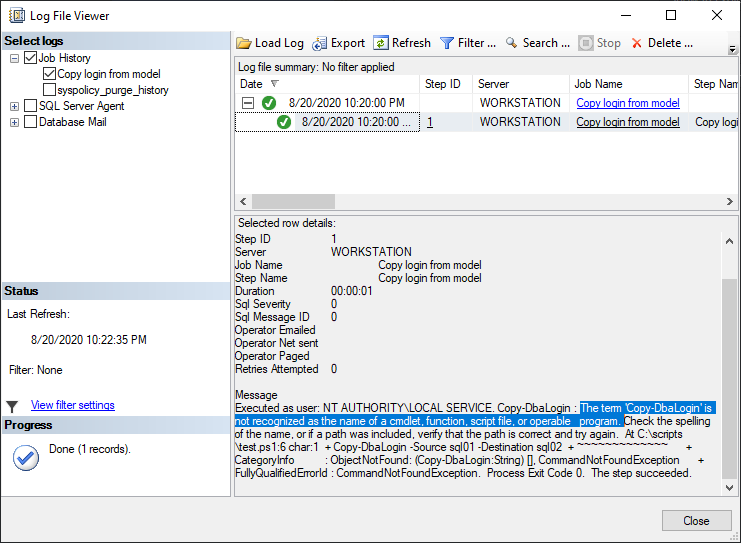The width and height of the screenshot is (741, 543).
Task: Click the Load Log folder icon
Action: tap(244, 43)
